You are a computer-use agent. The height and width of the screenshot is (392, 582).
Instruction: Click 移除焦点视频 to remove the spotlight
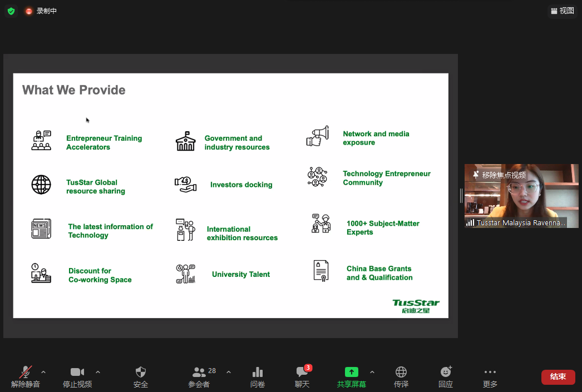click(x=500, y=175)
